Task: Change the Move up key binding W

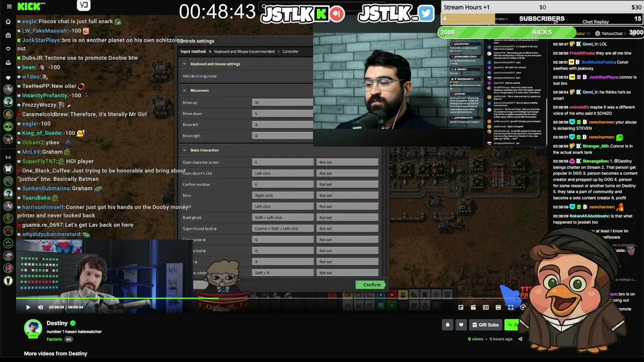Action: click(282, 103)
